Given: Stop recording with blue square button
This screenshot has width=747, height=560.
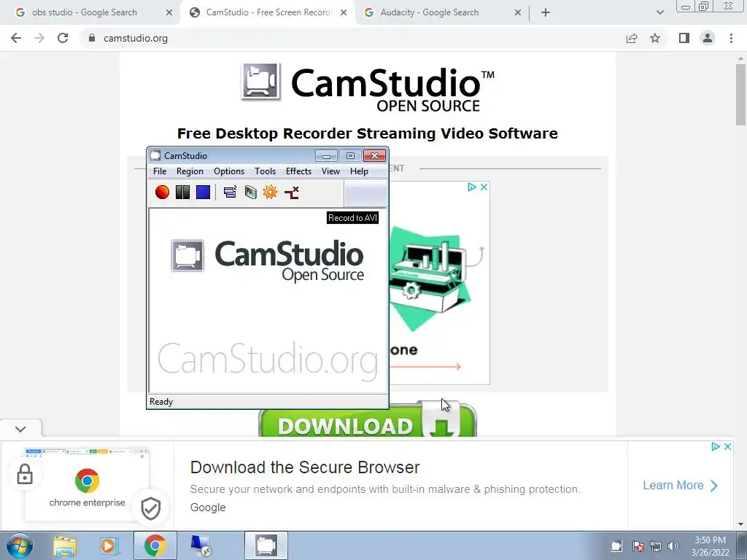Looking at the screenshot, I should [203, 192].
